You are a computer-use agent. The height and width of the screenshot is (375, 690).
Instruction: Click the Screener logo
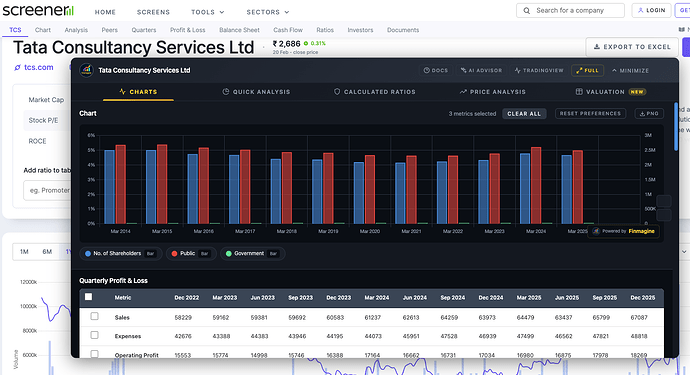[x=38, y=10]
